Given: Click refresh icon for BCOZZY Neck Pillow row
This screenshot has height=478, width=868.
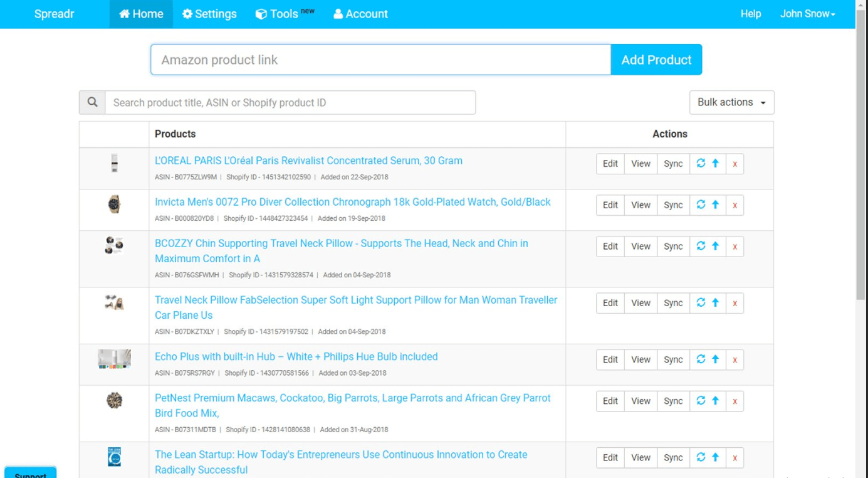Looking at the screenshot, I should click(701, 247).
